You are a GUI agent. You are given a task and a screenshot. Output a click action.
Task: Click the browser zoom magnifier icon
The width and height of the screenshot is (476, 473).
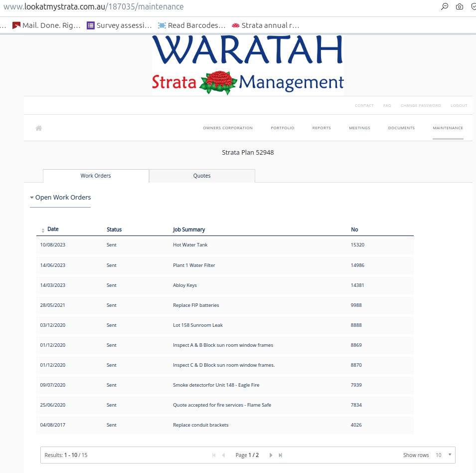(445, 6)
